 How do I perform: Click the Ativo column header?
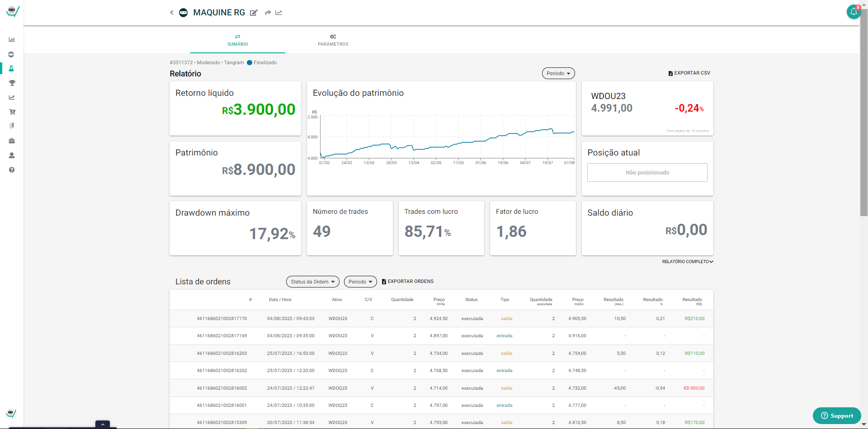point(337,300)
